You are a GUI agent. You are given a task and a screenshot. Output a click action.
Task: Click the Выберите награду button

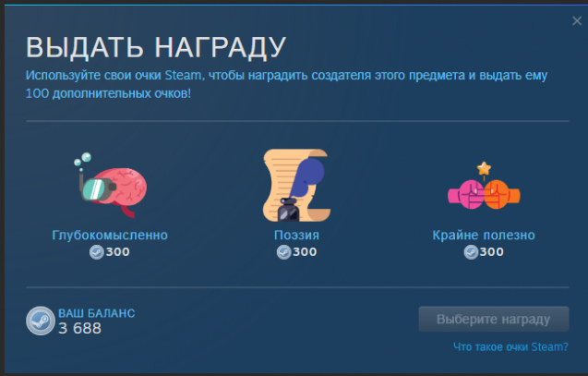(494, 319)
